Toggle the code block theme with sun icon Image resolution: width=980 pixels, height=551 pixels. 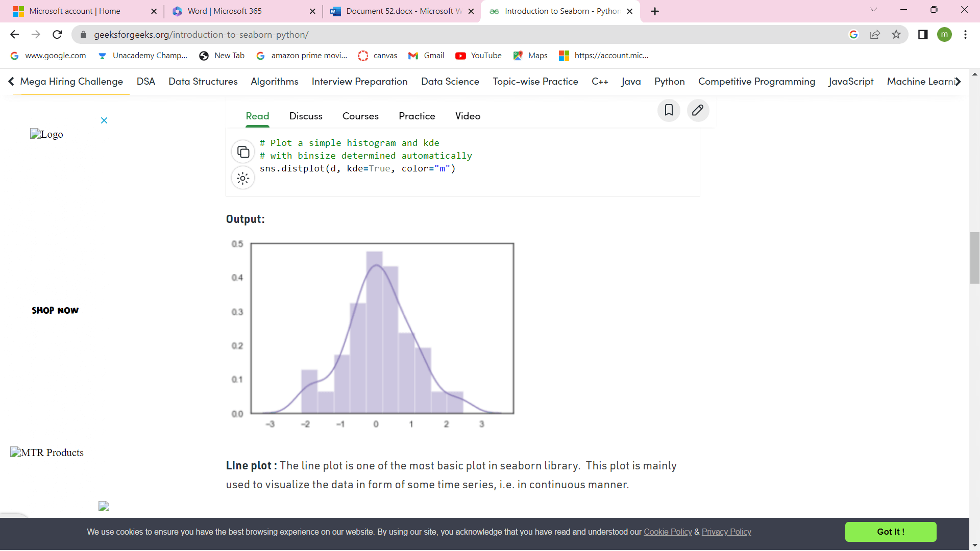click(x=243, y=178)
